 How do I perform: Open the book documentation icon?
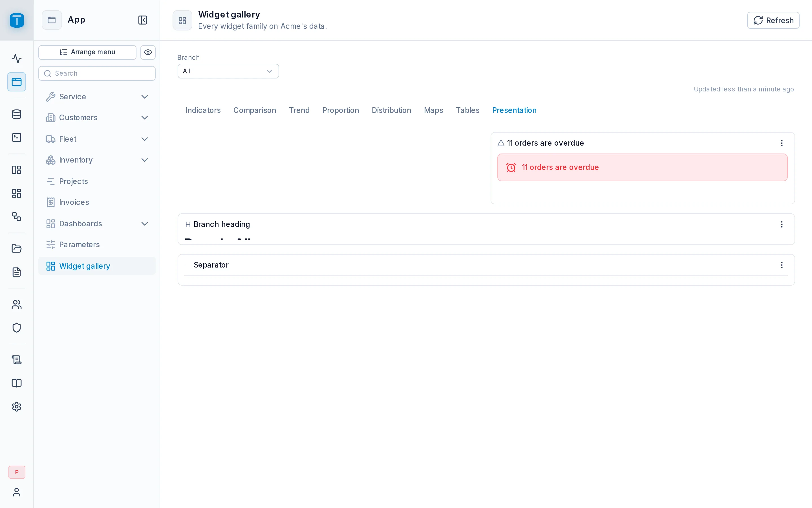[x=17, y=383]
